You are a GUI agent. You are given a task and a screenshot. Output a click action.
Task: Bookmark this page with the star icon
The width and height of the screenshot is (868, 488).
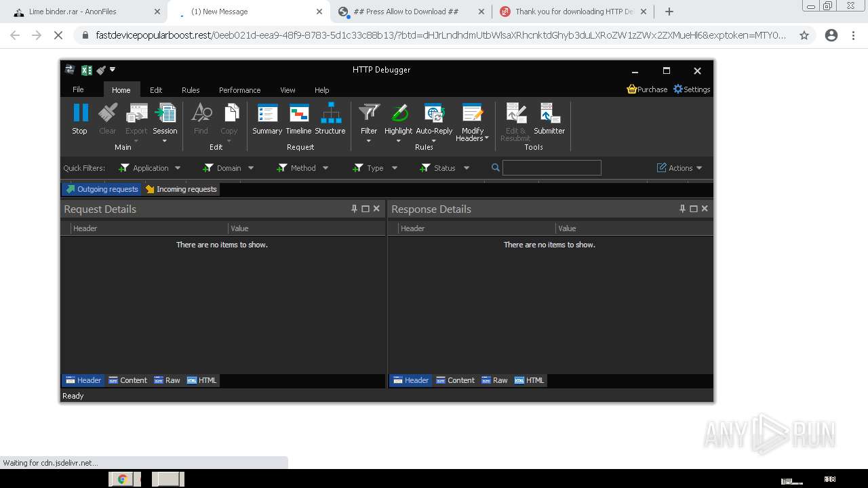[x=804, y=35]
